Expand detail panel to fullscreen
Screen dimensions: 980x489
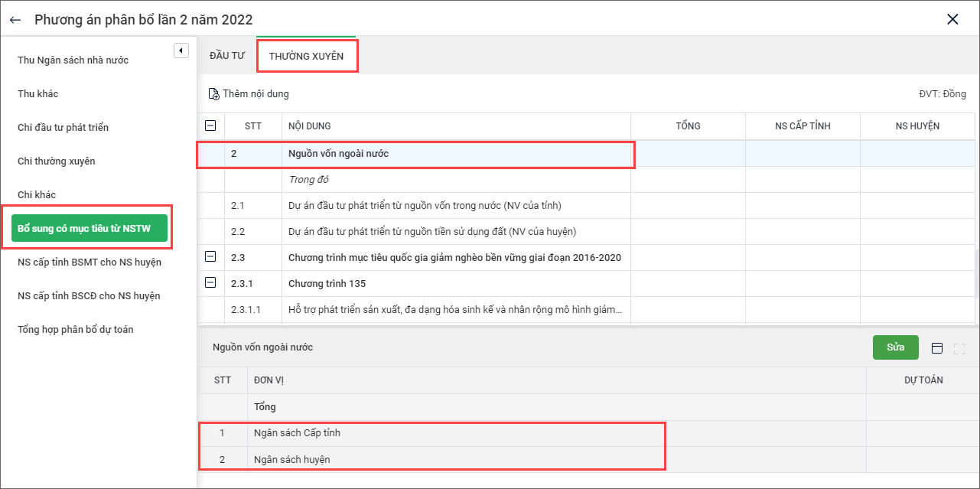click(x=959, y=348)
